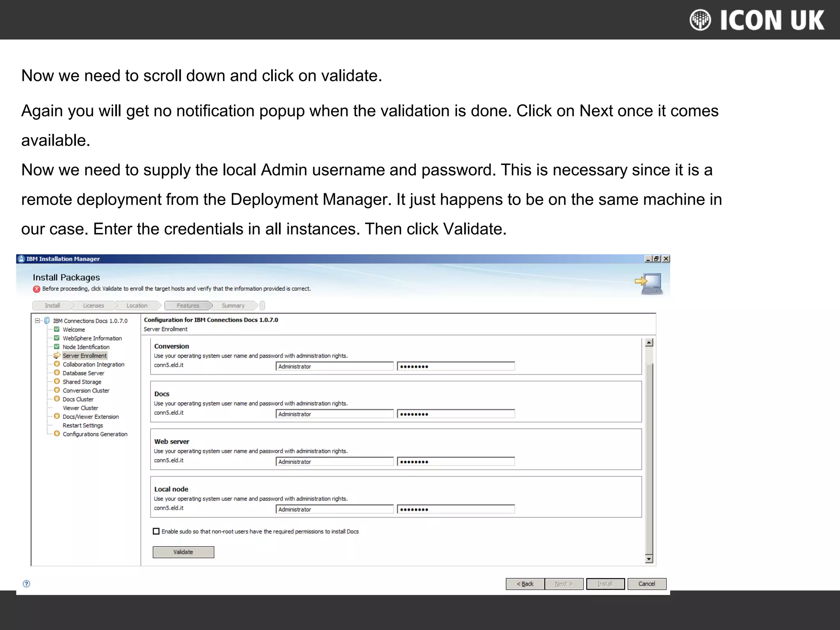The width and height of the screenshot is (840, 630).
Task: Click the IBM Connections Docs package icon
Action: click(x=47, y=320)
